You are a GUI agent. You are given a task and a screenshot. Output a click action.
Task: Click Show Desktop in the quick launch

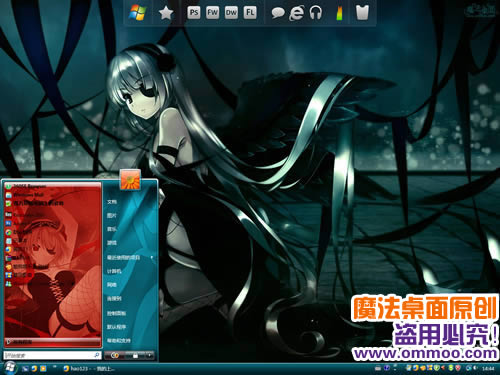click(x=25, y=369)
